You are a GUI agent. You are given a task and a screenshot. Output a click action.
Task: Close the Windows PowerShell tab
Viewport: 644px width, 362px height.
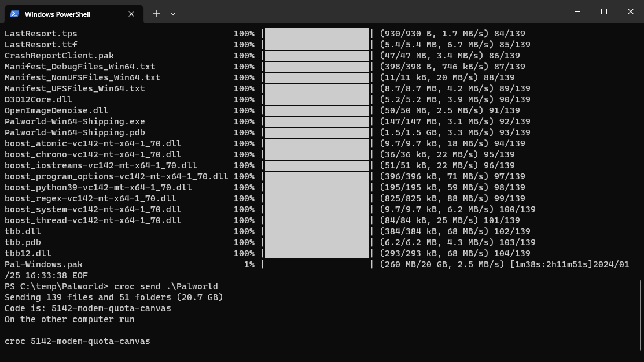(131, 14)
